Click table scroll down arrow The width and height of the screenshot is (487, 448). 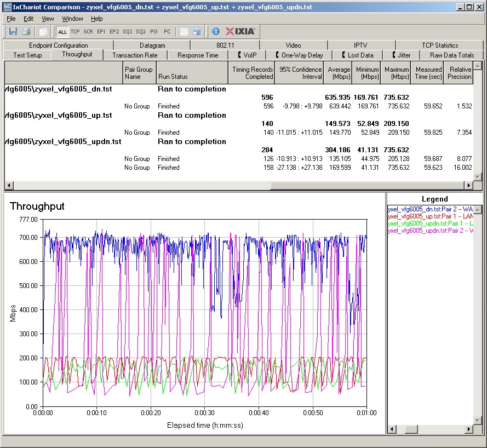[478, 177]
